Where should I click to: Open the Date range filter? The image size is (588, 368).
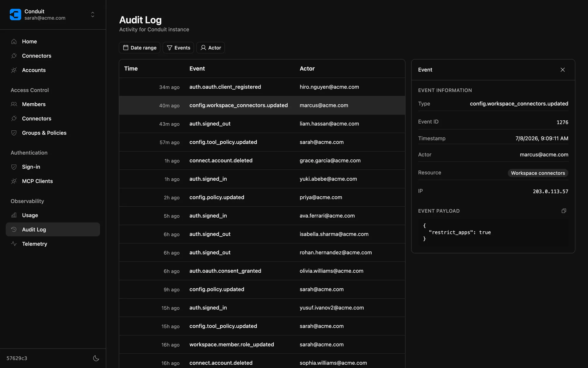coord(140,48)
